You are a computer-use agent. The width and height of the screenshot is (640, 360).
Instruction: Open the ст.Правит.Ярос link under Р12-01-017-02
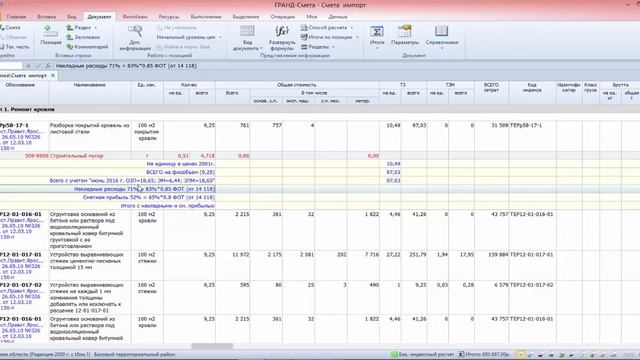[21, 291]
